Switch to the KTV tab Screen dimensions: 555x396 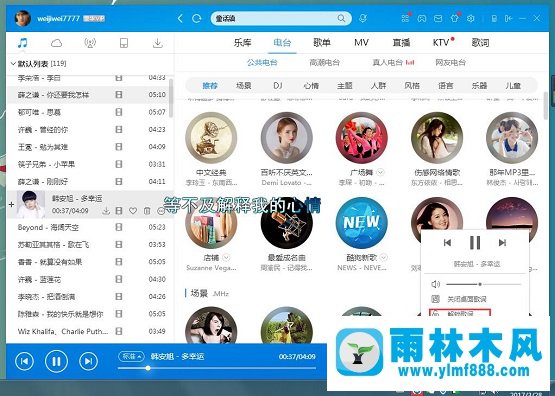click(x=441, y=43)
